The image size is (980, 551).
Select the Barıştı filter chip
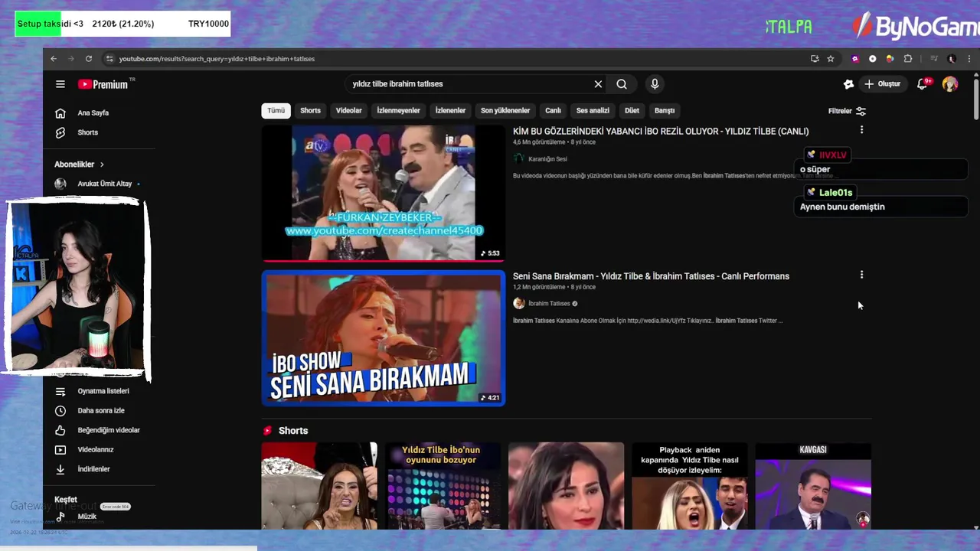(665, 111)
